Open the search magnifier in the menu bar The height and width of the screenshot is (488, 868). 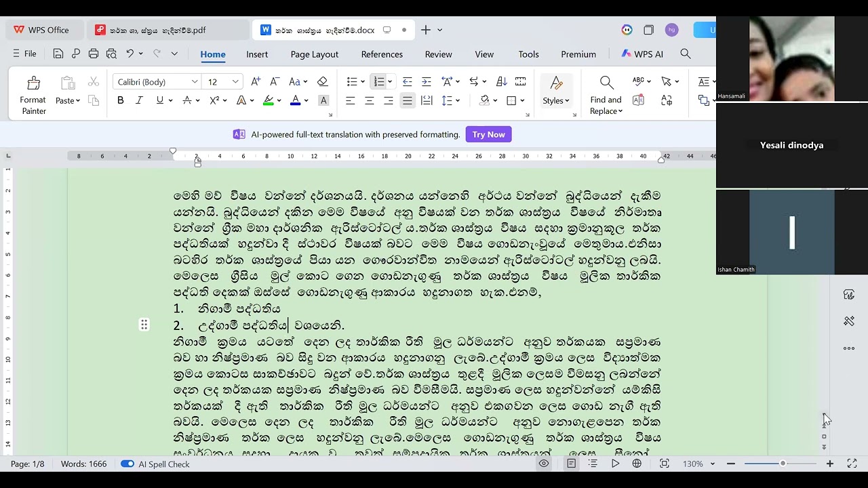click(686, 54)
